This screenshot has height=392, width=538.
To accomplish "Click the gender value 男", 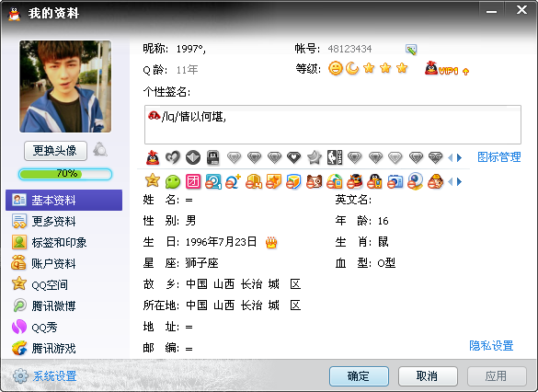I will pyautogui.click(x=190, y=221).
